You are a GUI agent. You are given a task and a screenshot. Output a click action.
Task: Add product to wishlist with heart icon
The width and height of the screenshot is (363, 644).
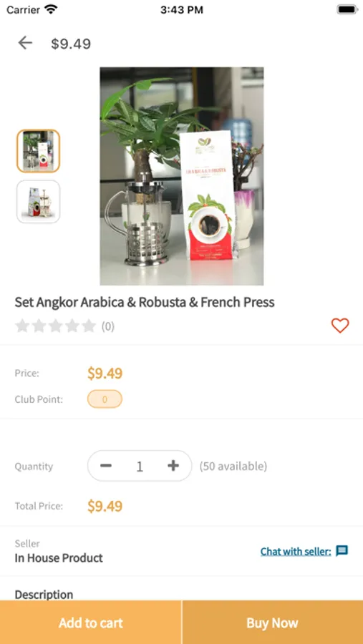(340, 326)
